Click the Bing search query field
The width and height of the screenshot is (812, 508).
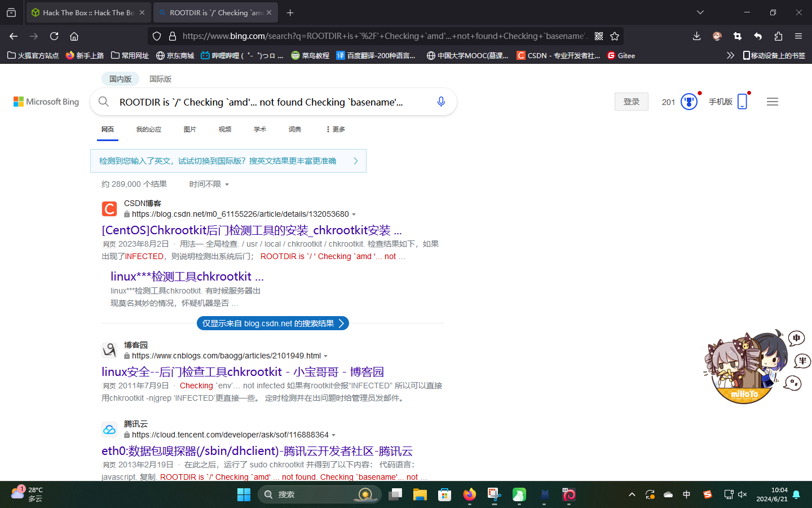(x=273, y=102)
